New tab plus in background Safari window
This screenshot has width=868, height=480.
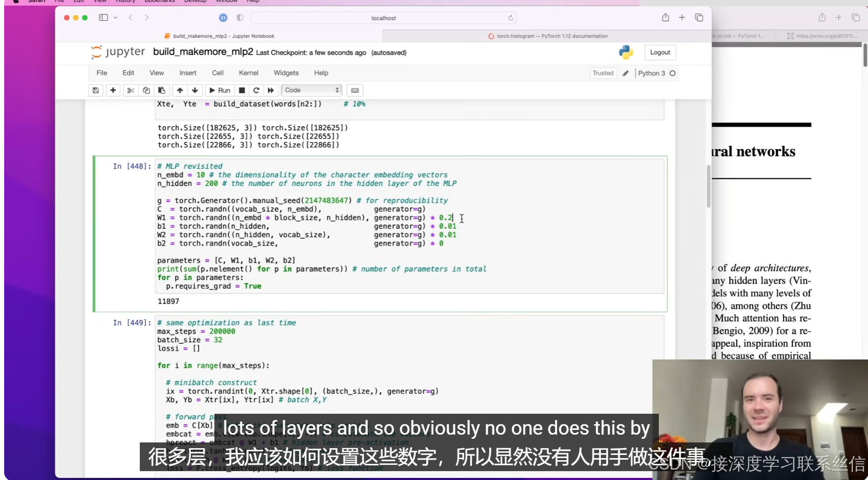pos(839,18)
